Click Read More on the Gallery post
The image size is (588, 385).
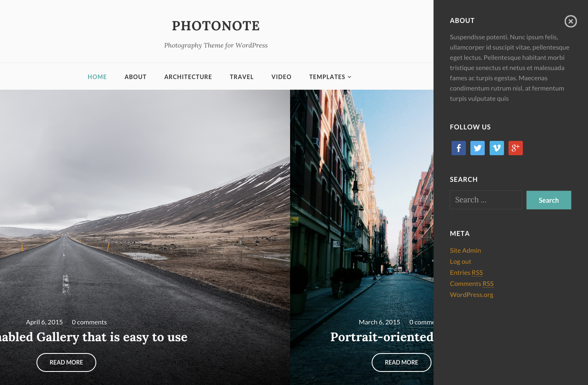click(66, 362)
